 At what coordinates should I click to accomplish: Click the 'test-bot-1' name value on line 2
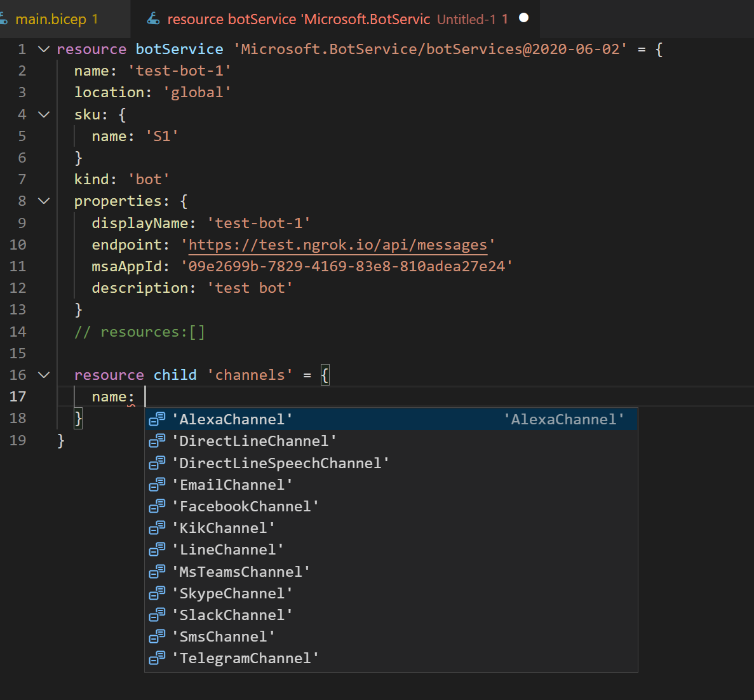pos(179,71)
